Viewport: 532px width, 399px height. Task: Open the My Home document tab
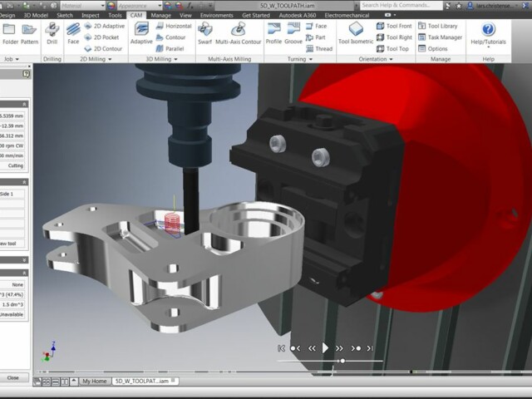(x=94, y=381)
